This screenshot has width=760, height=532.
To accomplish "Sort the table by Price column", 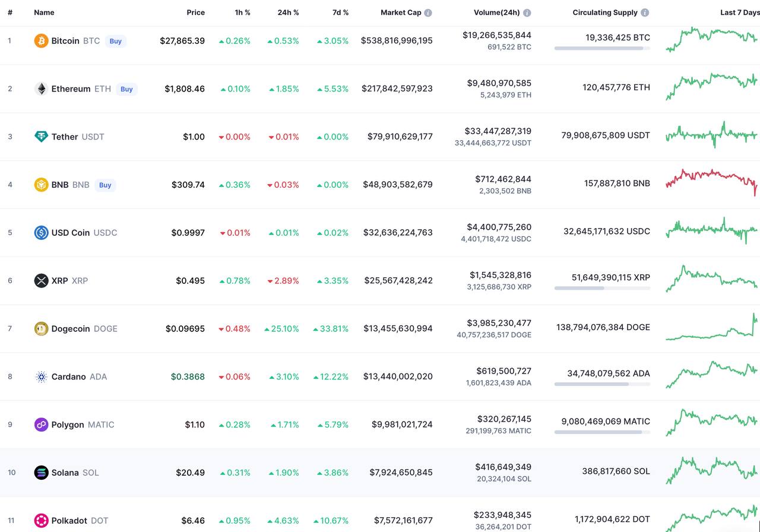I will [x=195, y=12].
